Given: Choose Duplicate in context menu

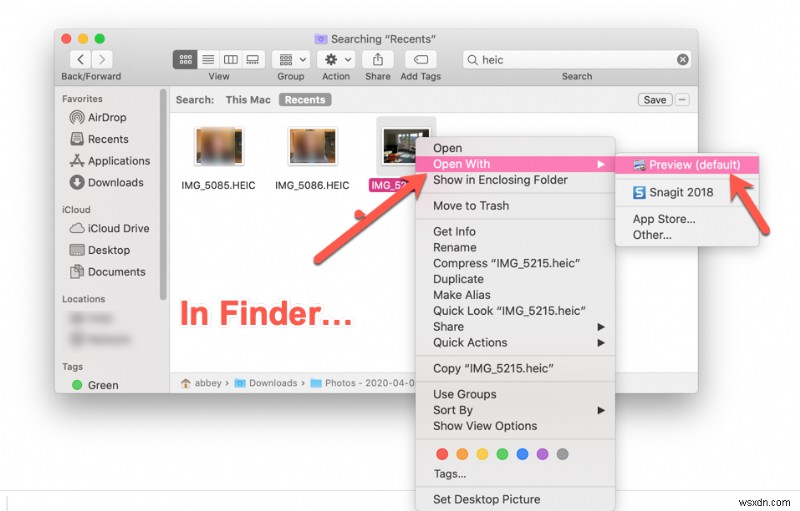Looking at the screenshot, I should pyautogui.click(x=515, y=279).
